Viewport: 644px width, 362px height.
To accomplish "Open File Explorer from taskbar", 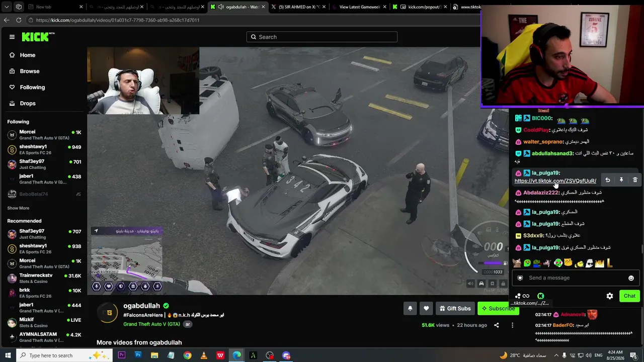I will 154,355.
